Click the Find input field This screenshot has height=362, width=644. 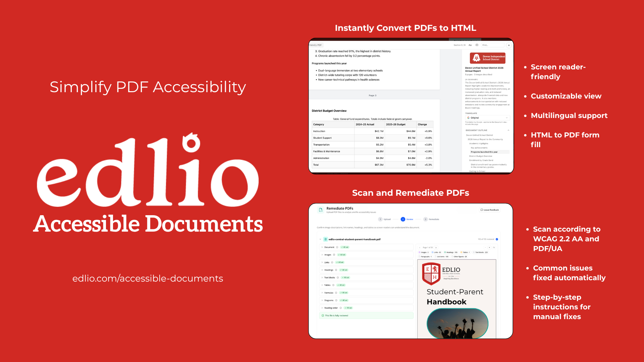(492, 45)
